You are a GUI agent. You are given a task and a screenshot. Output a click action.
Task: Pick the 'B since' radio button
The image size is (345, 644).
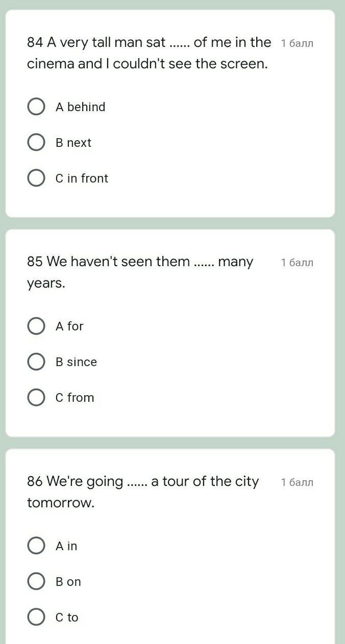pos(36,362)
